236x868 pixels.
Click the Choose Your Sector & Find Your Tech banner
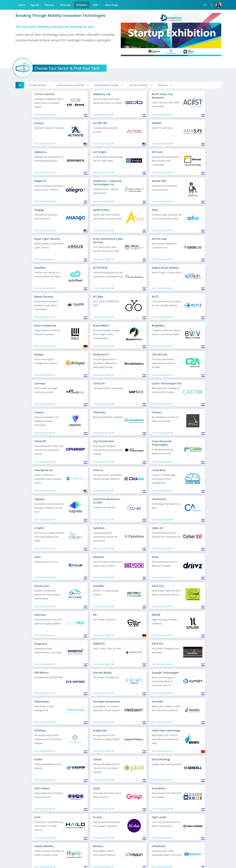click(x=69, y=68)
